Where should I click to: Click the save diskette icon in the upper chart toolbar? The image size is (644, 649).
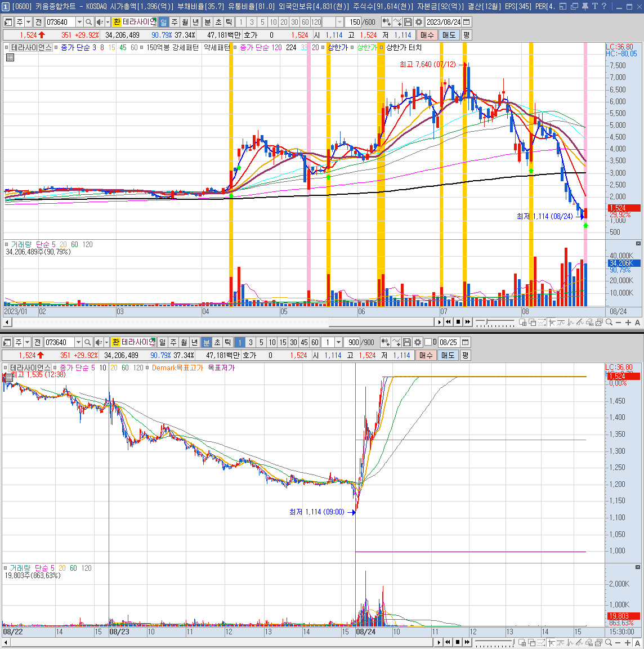[408, 22]
